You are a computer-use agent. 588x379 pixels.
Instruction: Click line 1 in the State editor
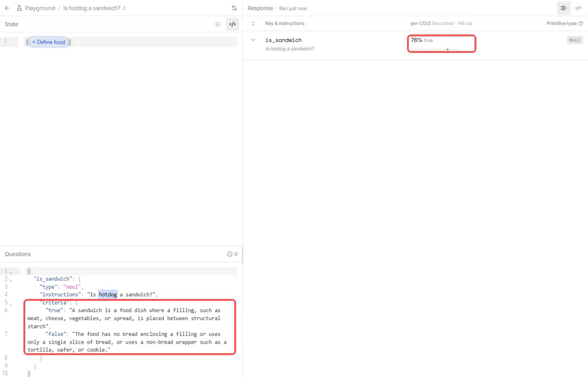[x=130, y=42]
